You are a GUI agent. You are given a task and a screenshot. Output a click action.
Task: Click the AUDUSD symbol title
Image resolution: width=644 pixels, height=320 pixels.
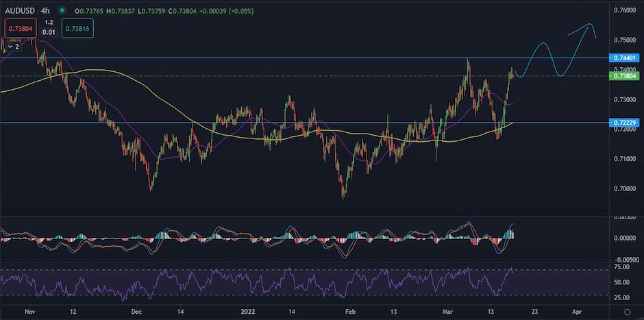20,11
